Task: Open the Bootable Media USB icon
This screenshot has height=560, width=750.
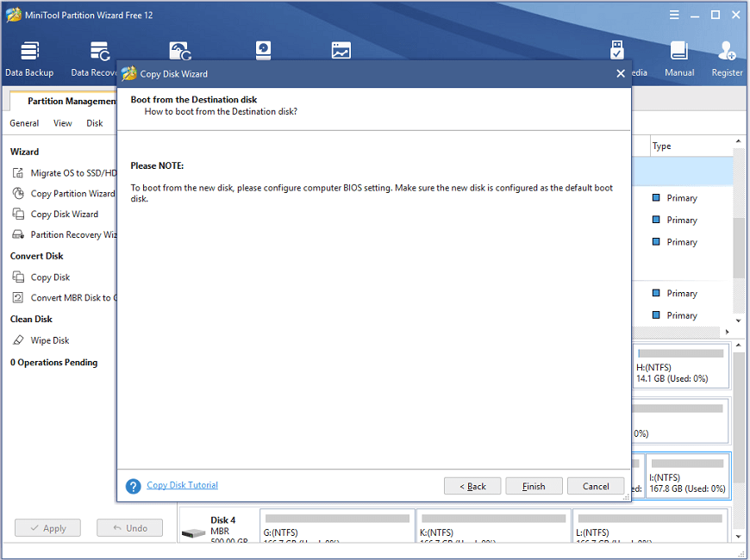Action: click(617, 50)
